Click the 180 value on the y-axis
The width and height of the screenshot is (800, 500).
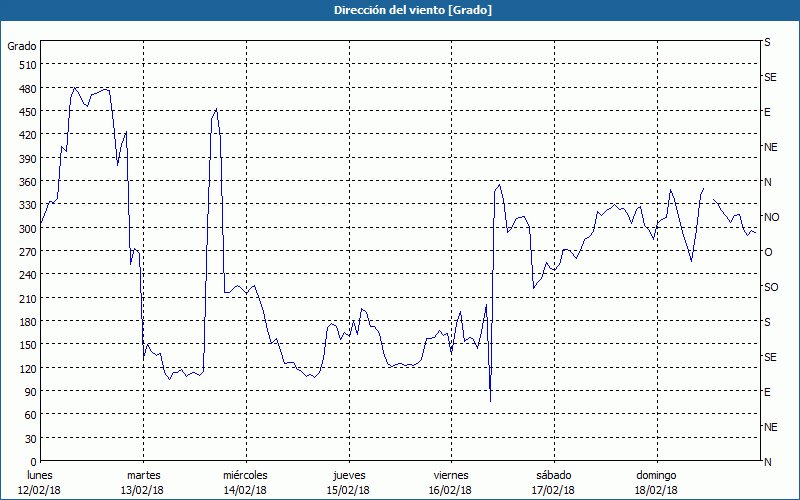pyautogui.click(x=26, y=322)
